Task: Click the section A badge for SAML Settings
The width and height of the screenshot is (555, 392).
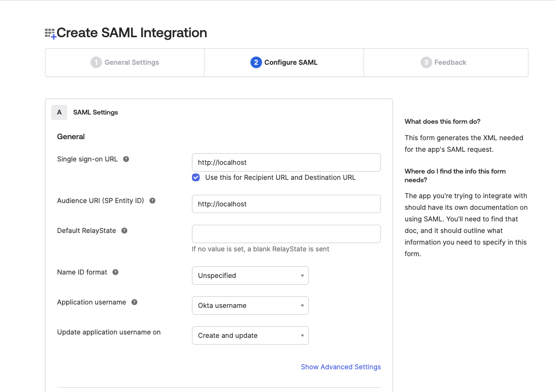Action: point(59,112)
